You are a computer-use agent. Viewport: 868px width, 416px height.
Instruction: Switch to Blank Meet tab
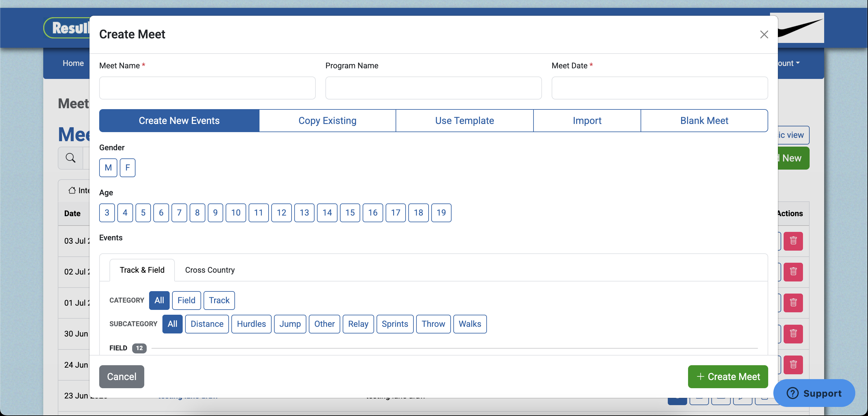point(704,121)
